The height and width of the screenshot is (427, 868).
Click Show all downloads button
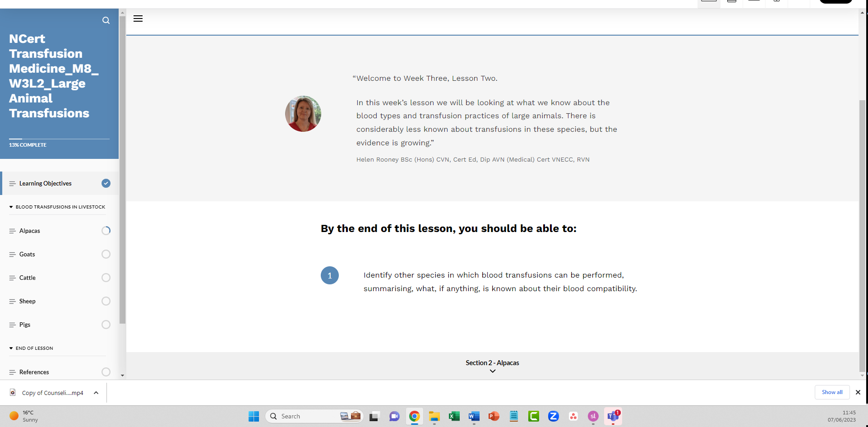832,392
